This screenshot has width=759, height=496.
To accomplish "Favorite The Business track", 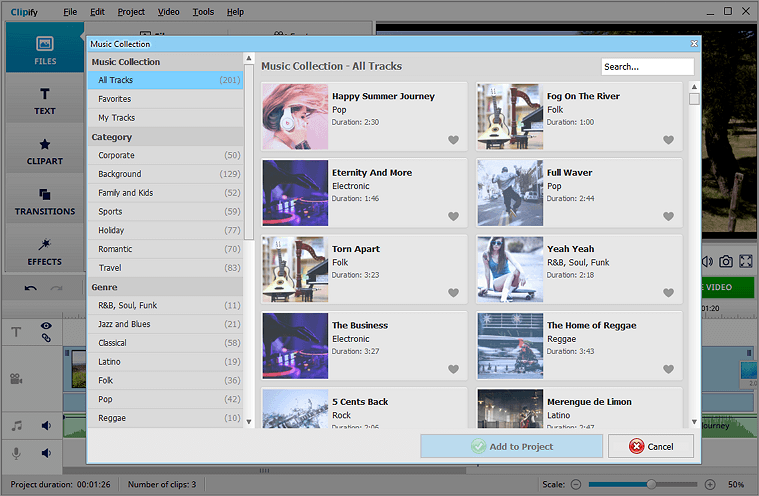I will (x=453, y=369).
